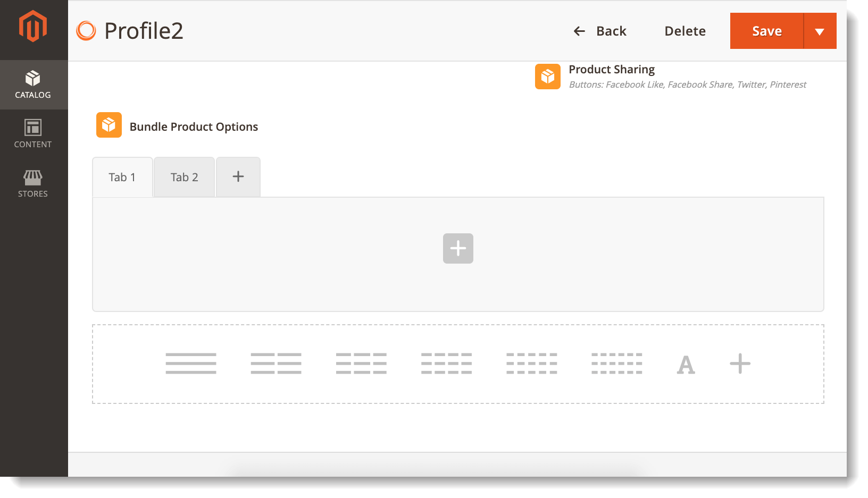Open the Stores sidebar section

click(x=33, y=184)
